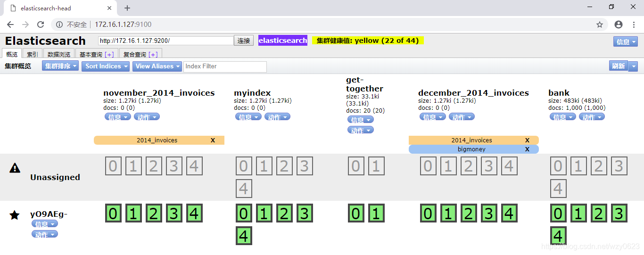Select assigned shard 0 of november_2014_invoices
The width and height of the screenshot is (644, 255).
113,214
